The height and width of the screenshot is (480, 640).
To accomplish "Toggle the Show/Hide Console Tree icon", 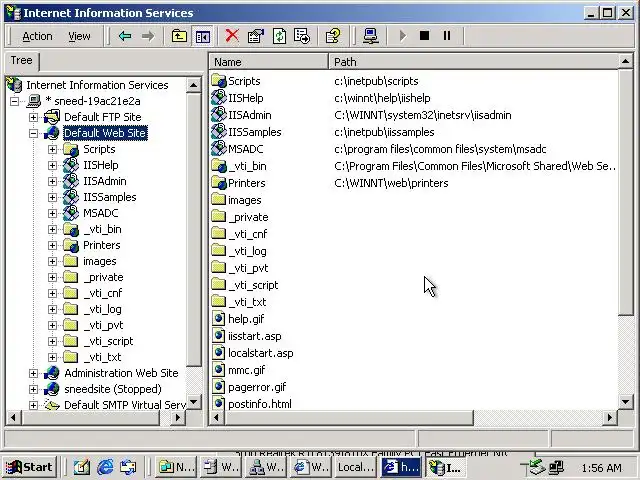I will point(203,36).
